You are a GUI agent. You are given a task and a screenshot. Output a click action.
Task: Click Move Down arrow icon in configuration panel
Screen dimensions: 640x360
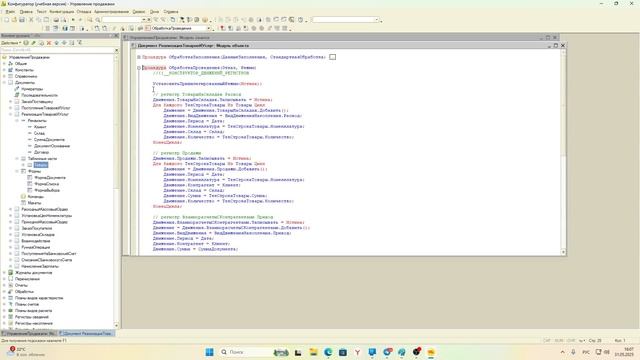(x=64, y=43)
